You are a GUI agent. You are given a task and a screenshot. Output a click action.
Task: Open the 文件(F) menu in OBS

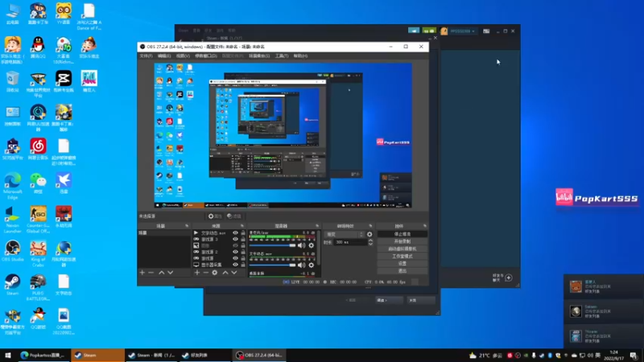tap(146, 56)
